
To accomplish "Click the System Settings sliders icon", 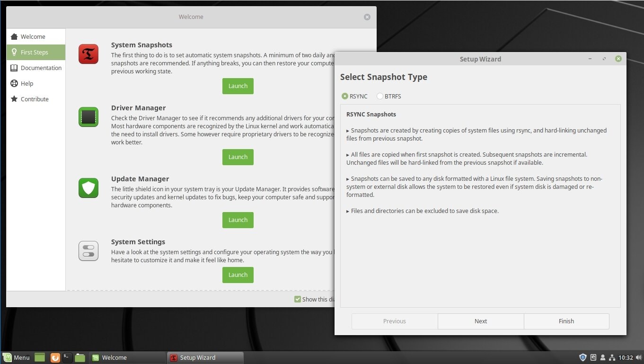I will (88, 251).
